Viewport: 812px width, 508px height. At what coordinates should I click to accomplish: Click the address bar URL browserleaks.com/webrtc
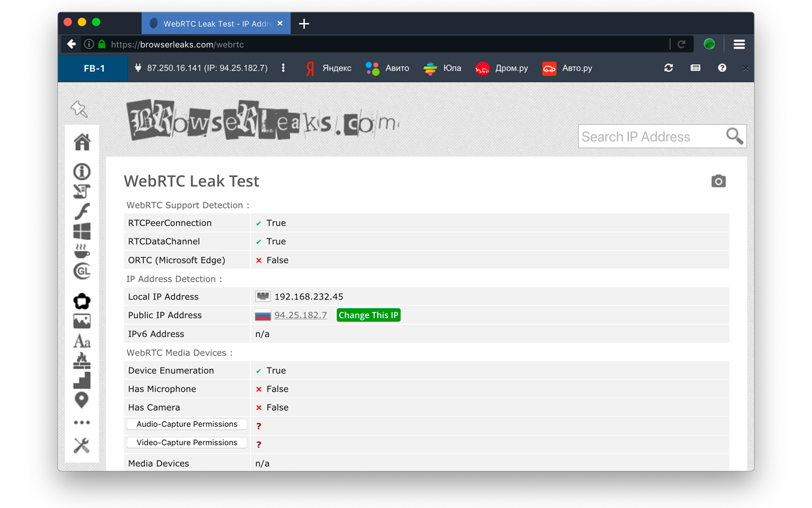pyautogui.click(x=177, y=44)
